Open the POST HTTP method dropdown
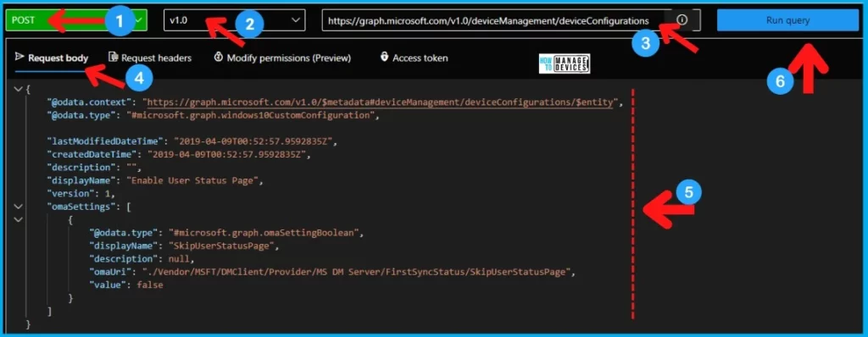The height and width of the screenshot is (337, 868). (76, 20)
